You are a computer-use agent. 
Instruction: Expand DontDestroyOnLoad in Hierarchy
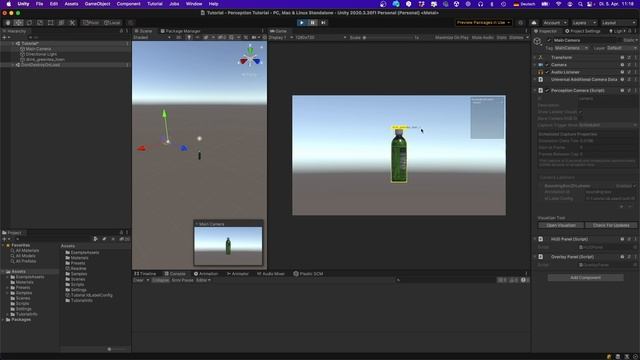(13, 65)
